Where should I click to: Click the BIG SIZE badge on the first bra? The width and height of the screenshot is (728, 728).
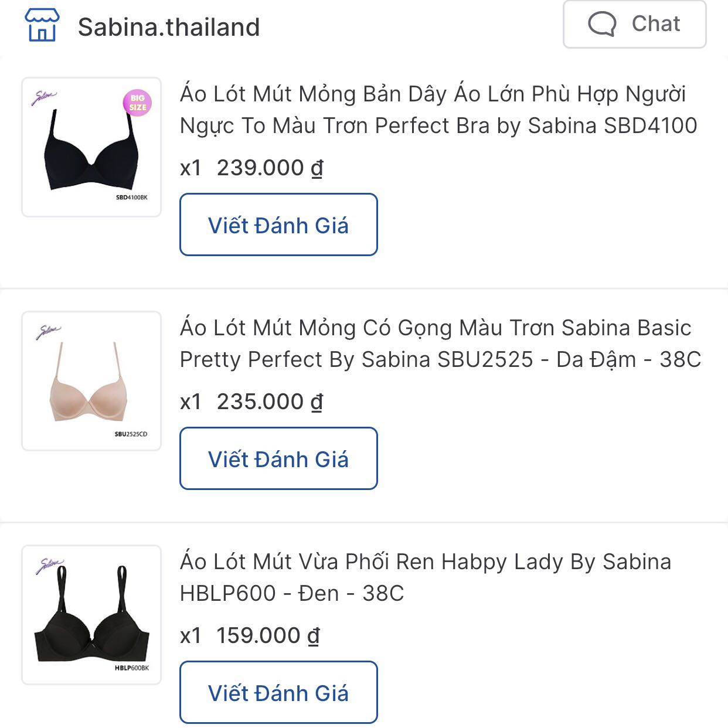pos(138,104)
